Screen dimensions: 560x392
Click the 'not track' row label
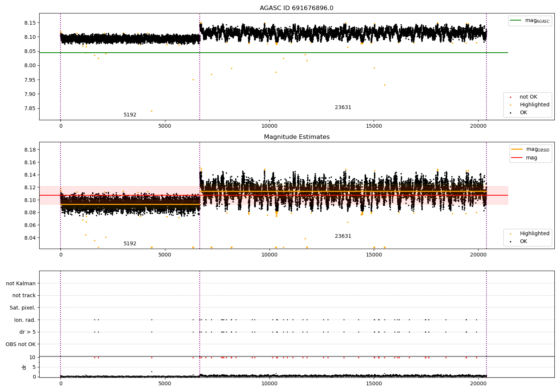(x=24, y=295)
